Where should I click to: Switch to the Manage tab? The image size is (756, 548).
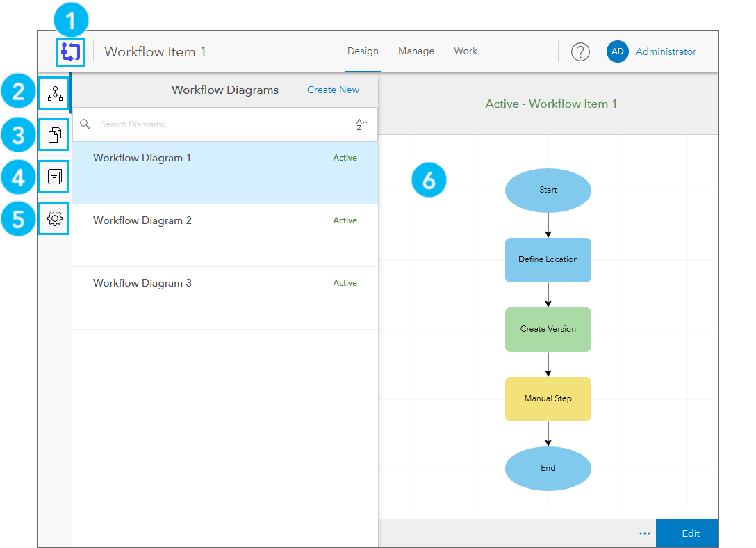point(416,51)
